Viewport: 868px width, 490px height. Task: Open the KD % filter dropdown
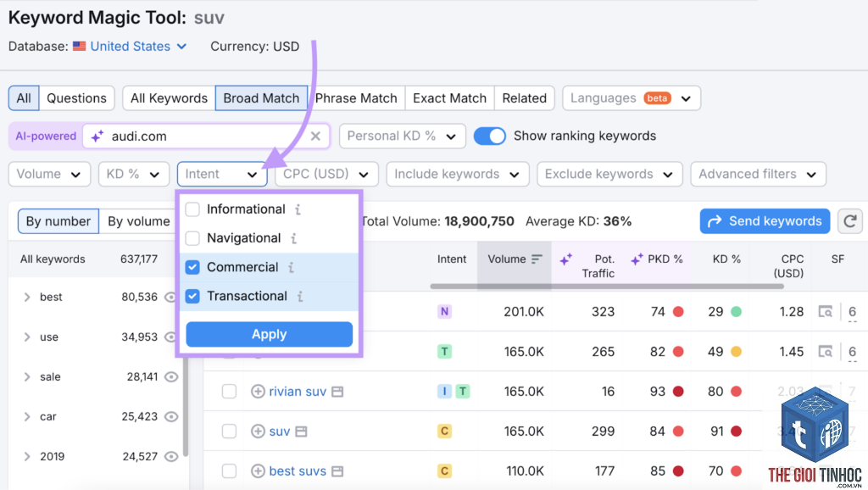click(133, 175)
